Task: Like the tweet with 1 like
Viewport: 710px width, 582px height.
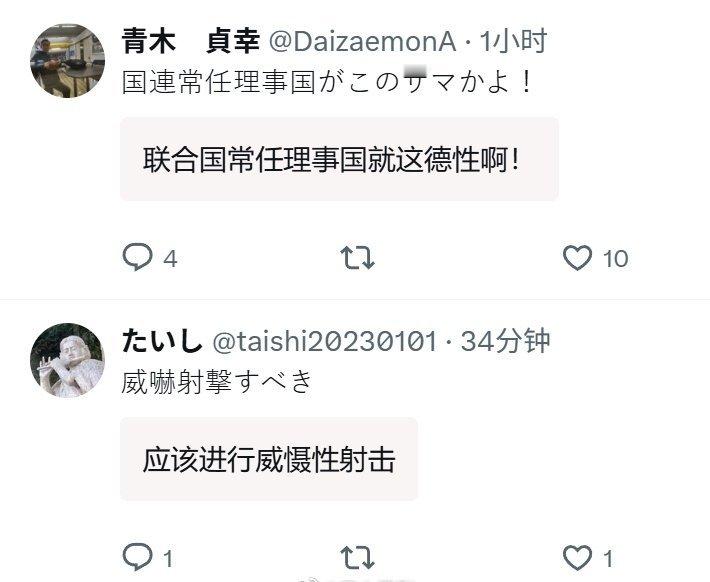Action: click(x=577, y=558)
